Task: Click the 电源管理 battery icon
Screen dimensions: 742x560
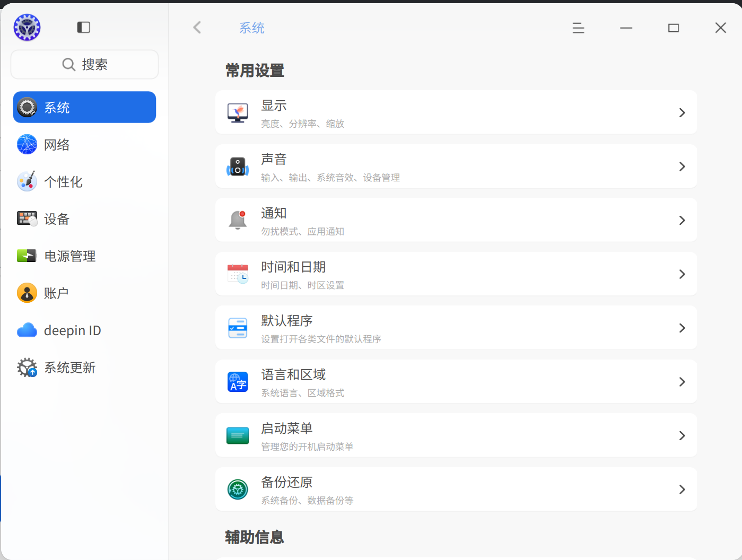Action: 27,256
